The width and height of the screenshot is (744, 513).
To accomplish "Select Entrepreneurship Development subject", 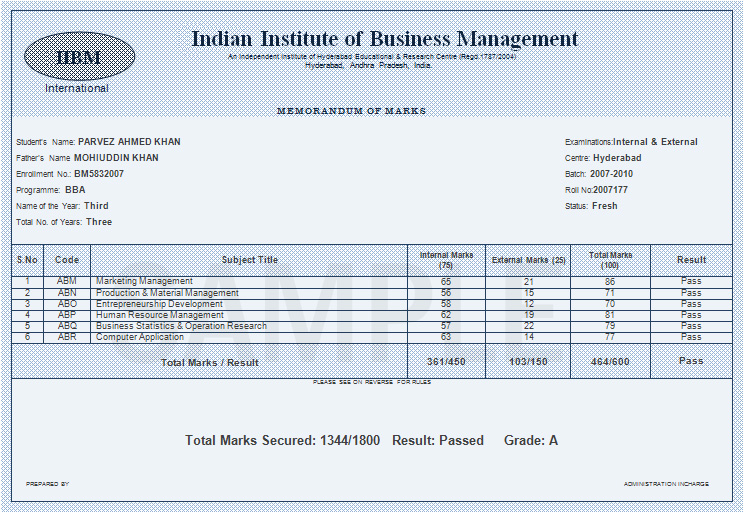I will tap(159, 304).
